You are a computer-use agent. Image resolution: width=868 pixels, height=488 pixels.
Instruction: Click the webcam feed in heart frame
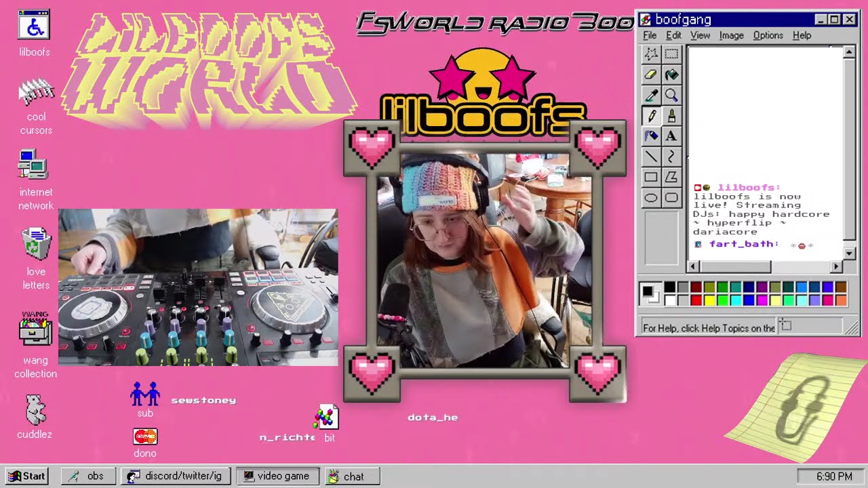coord(484,261)
